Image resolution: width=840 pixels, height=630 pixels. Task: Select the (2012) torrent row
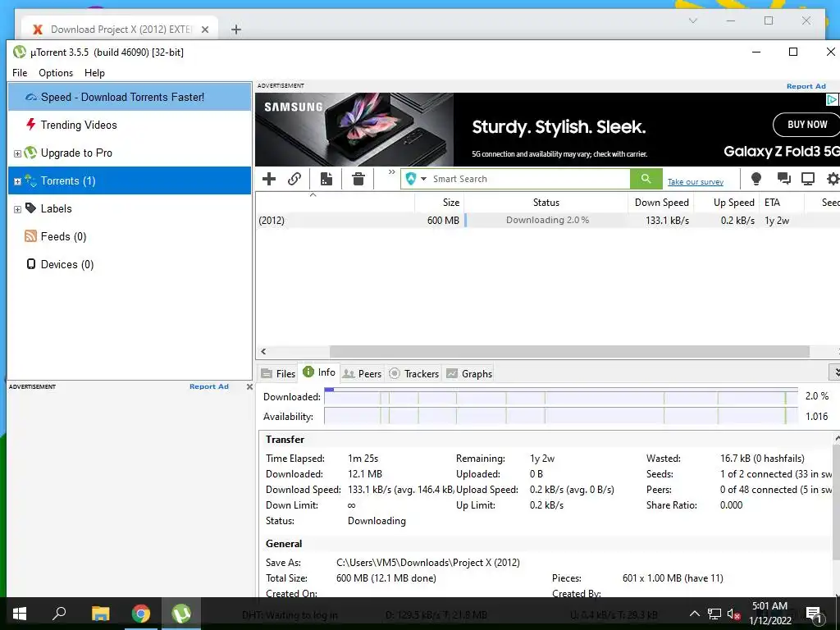(547, 220)
